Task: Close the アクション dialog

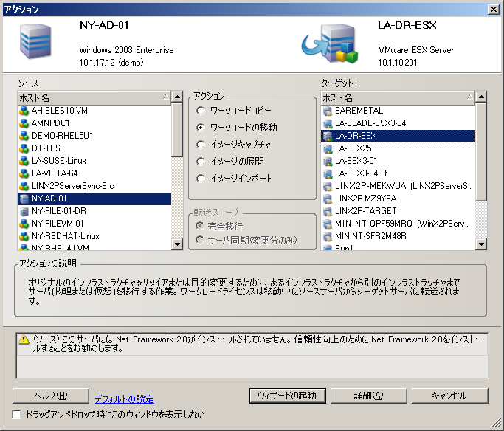Action: point(493,10)
